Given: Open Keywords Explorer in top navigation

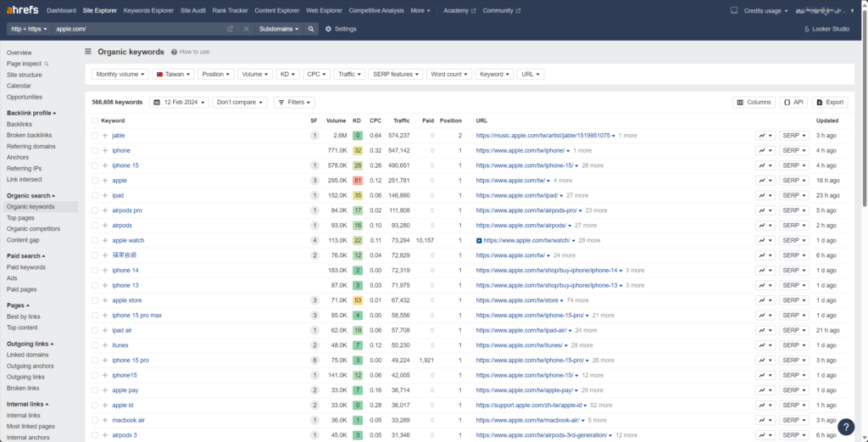Looking at the screenshot, I should click(x=148, y=10).
